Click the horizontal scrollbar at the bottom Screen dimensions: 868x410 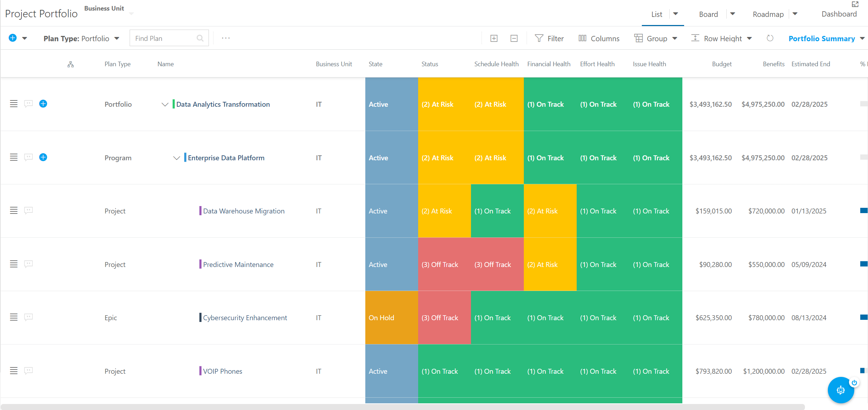pyautogui.click(x=403, y=407)
